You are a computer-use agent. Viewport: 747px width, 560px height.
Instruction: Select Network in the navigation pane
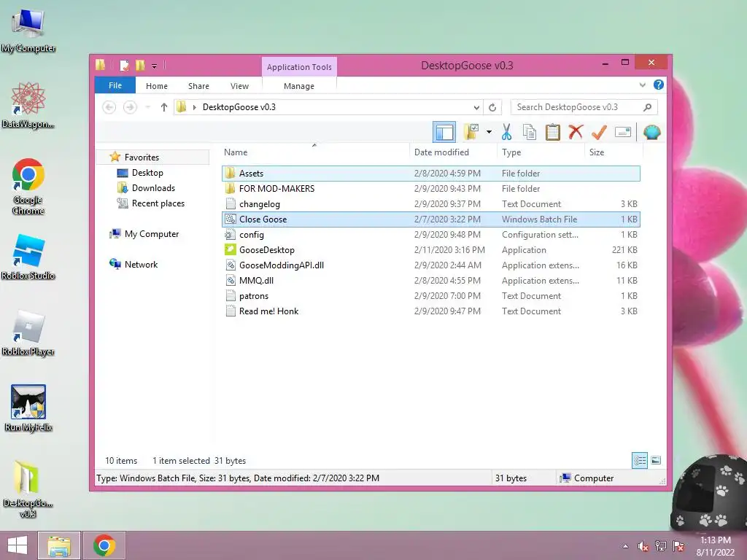[x=141, y=264]
